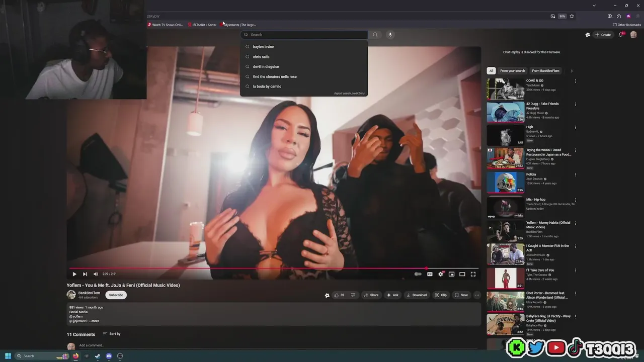Open the Create button
Image resolution: width=644 pixels, height=362 pixels.
pyautogui.click(x=603, y=35)
